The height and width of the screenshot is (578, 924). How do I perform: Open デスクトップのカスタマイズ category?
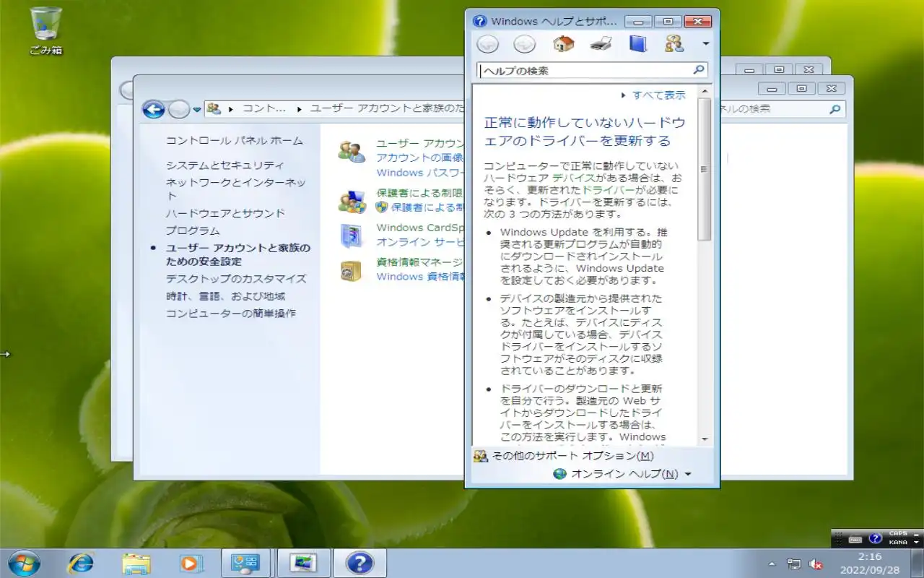[236, 279]
